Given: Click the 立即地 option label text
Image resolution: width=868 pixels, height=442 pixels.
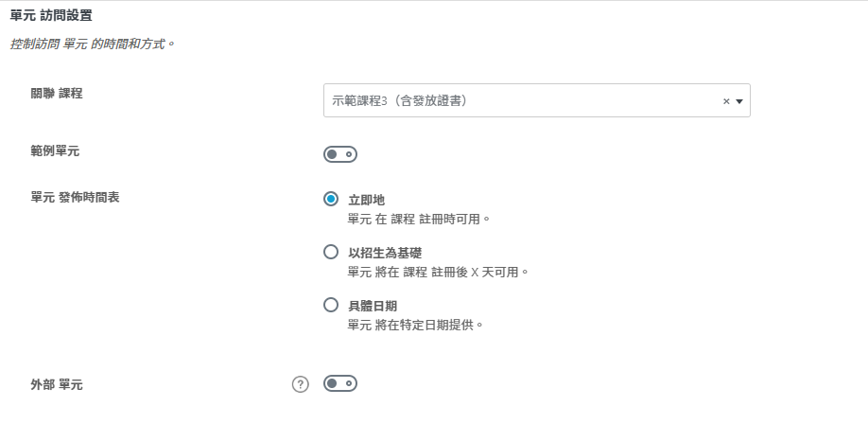Looking at the screenshot, I should pos(366,200).
